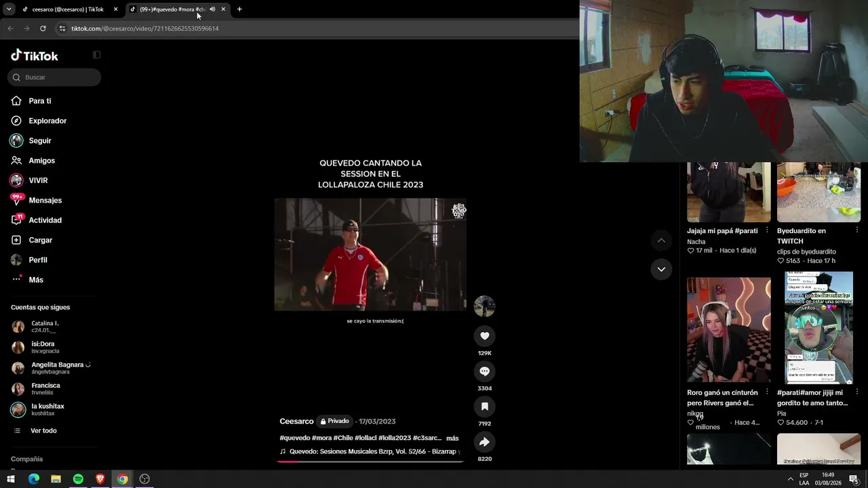This screenshot has width=868, height=488.
Task: Reload the TikTok page
Action: click(43, 28)
